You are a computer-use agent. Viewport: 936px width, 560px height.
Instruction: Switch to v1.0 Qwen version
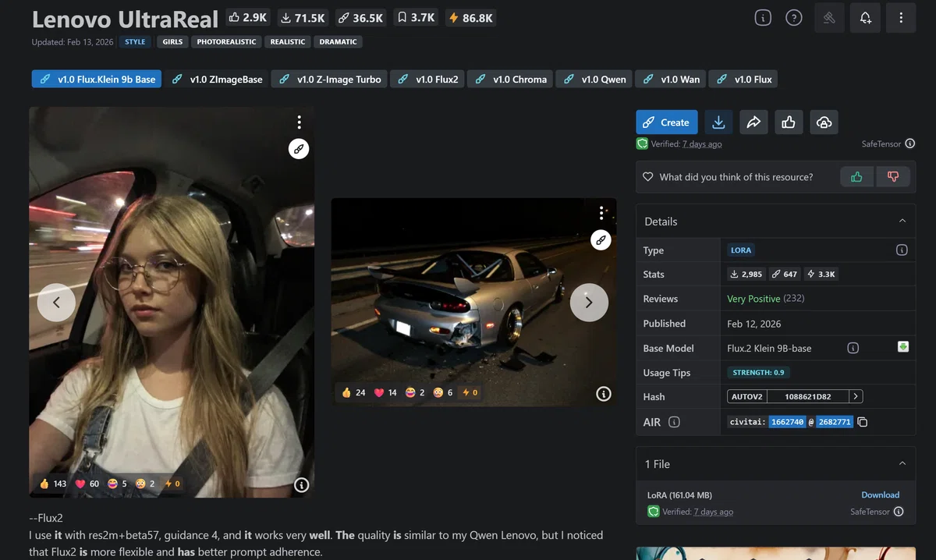[x=594, y=79]
